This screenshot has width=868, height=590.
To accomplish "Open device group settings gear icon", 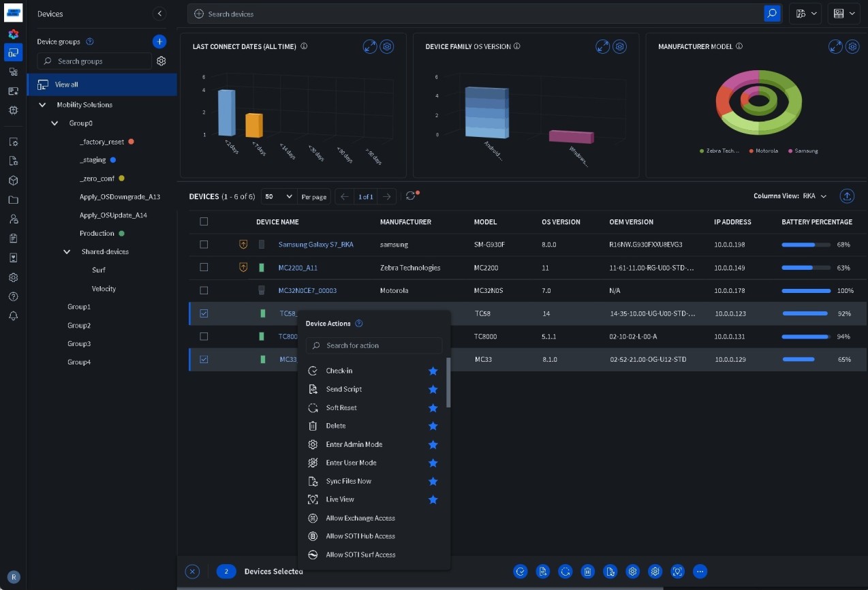I will 161,61.
